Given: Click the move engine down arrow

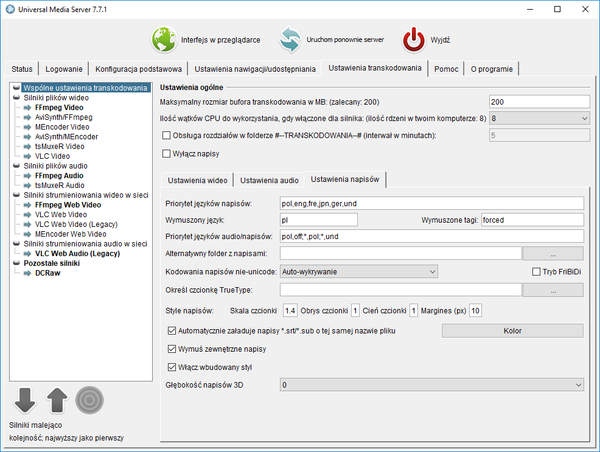Looking at the screenshot, I should pos(25,400).
